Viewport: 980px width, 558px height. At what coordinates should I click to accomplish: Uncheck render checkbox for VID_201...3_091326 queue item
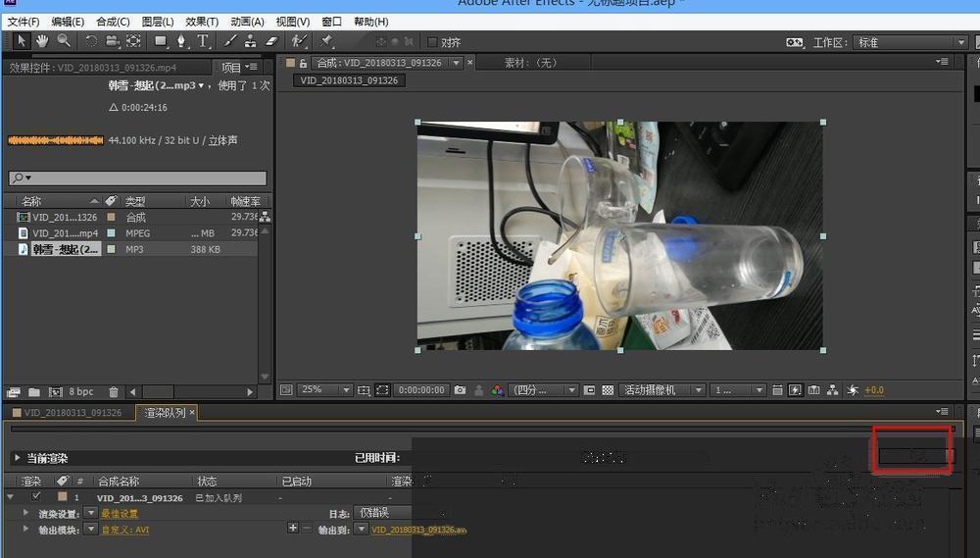click(36, 496)
